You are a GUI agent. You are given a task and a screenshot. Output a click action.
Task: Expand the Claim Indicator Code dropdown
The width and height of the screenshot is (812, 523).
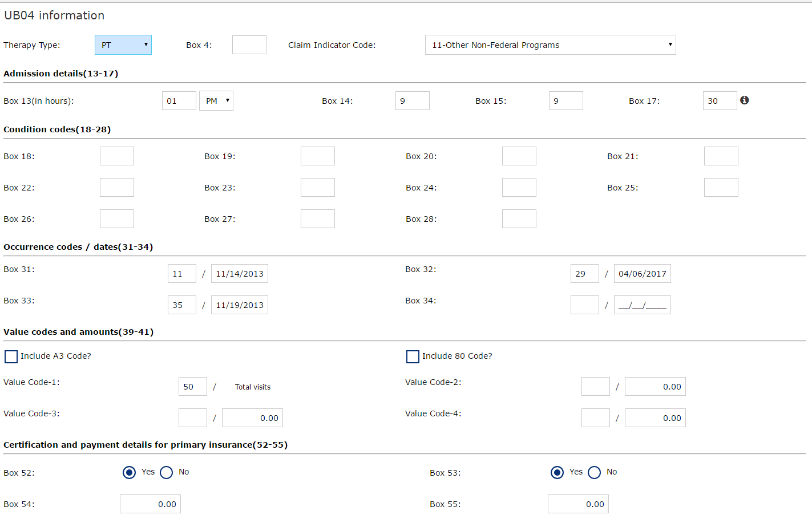coord(550,45)
